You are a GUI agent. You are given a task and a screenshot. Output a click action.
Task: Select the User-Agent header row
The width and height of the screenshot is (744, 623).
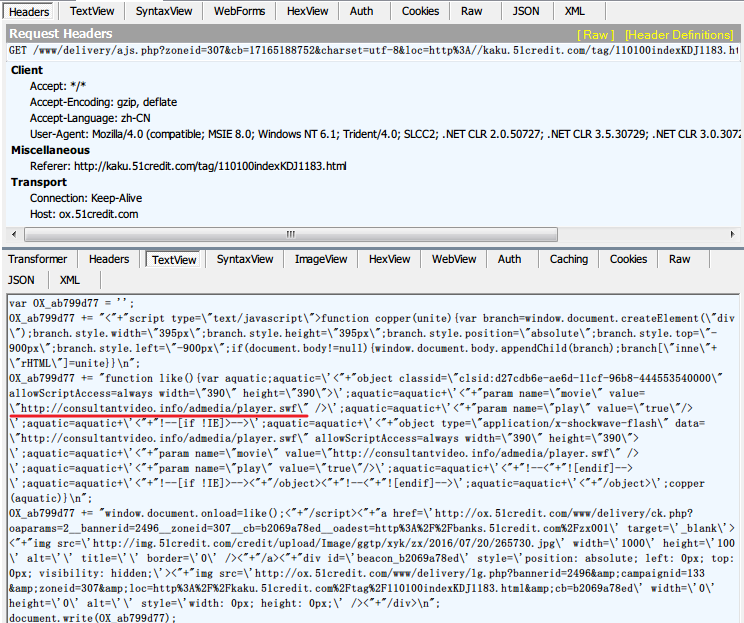coord(384,134)
